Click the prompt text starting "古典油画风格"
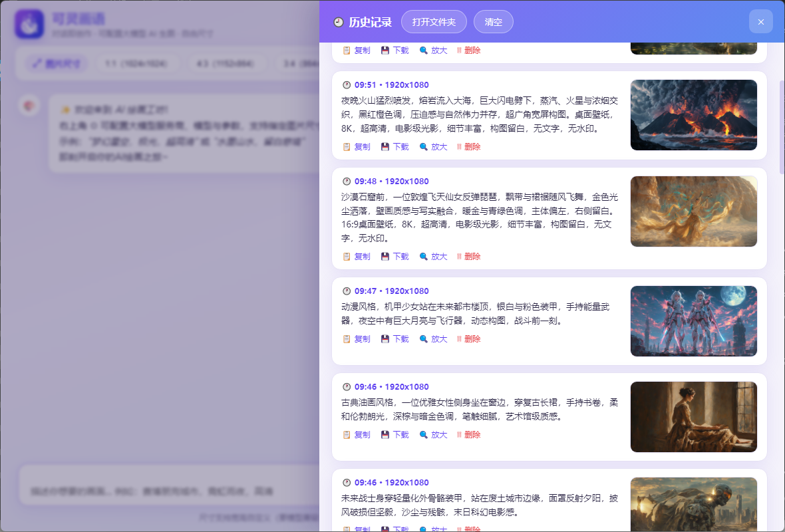785x532 pixels. (x=480, y=410)
